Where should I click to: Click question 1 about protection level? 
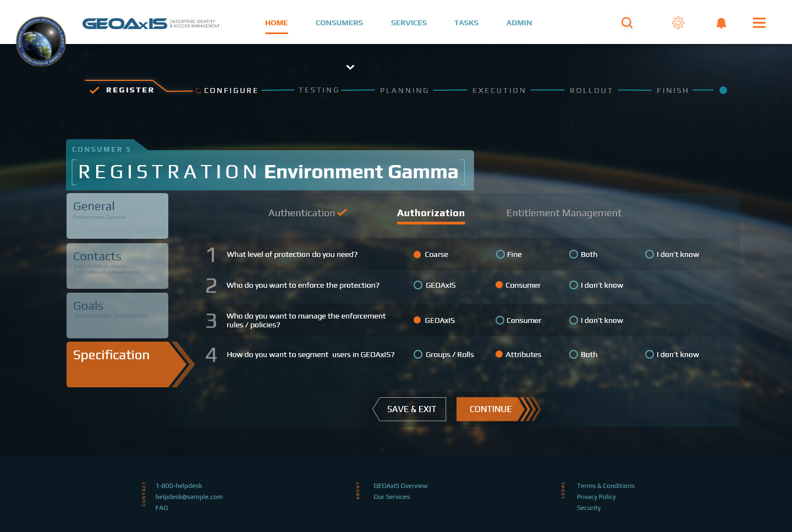point(292,254)
